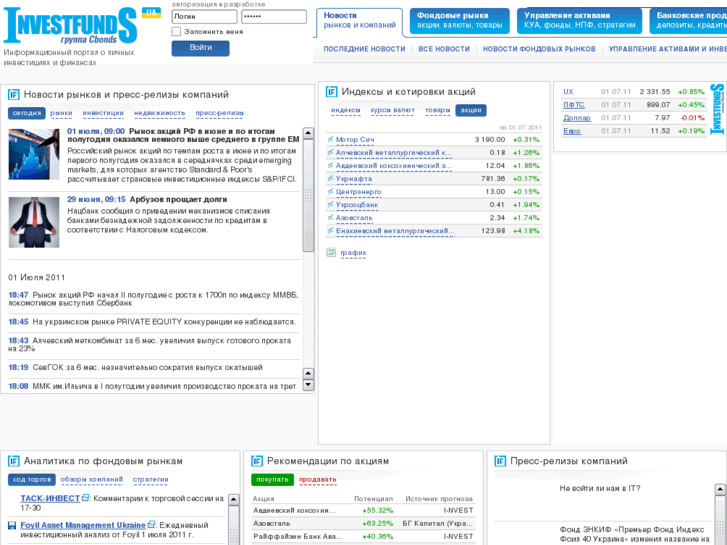Click the save icon before Foyil Asset Management
Image resolution: width=727 pixels, height=545 pixels.
click(x=13, y=526)
